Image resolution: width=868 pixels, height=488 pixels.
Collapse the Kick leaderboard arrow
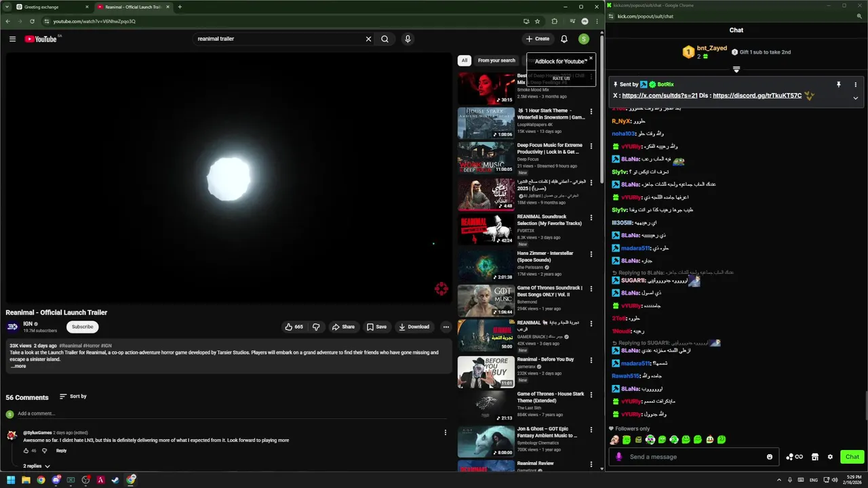(x=736, y=69)
